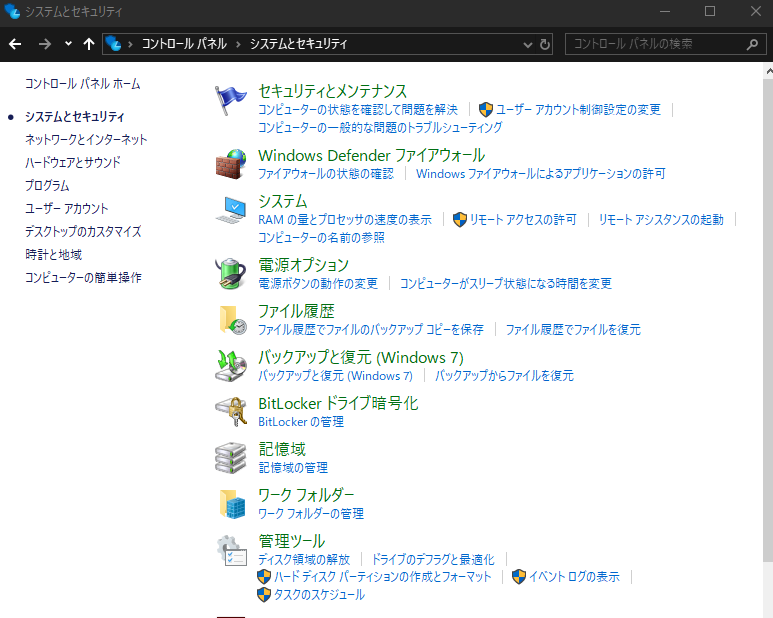Click the ワーク フォルダー icon
This screenshot has height=618, width=773.
pyautogui.click(x=232, y=504)
